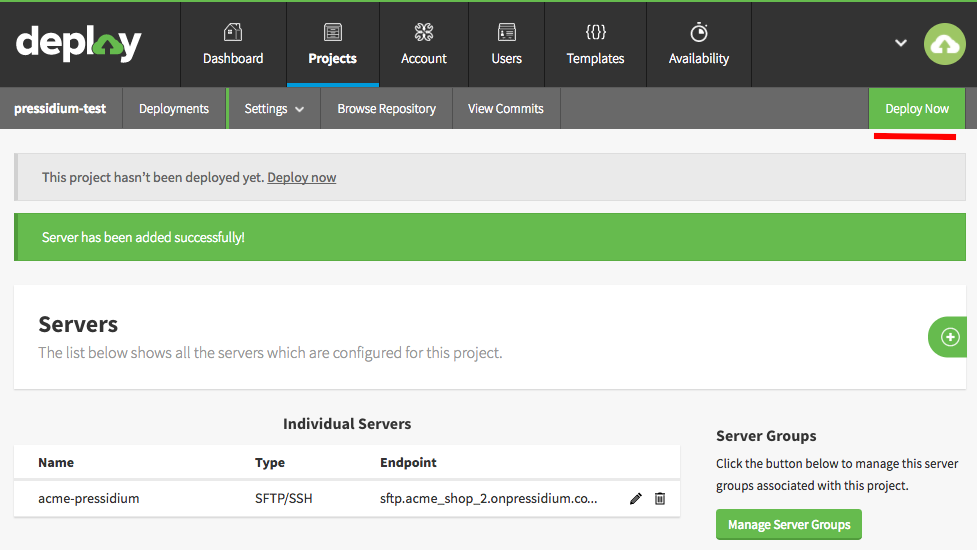Click the Deploy logo
This screenshot has height=550, width=977.
[x=79, y=44]
